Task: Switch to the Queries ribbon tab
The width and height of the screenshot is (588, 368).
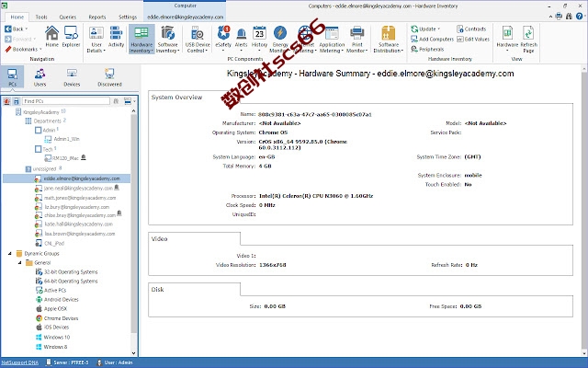Action: pos(67,17)
